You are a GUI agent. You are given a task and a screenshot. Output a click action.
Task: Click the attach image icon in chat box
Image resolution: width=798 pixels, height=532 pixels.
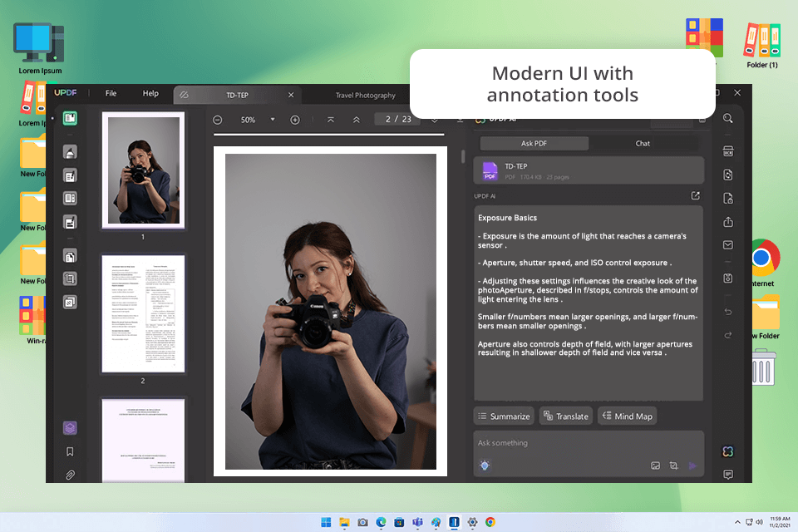pos(656,465)
